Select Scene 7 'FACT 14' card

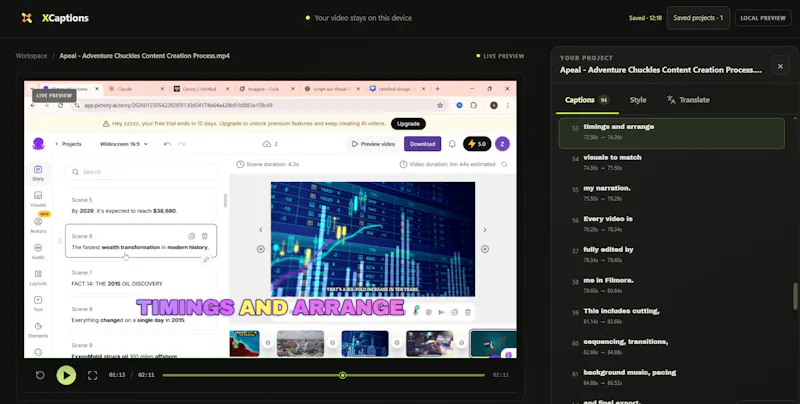click(141, 279)
